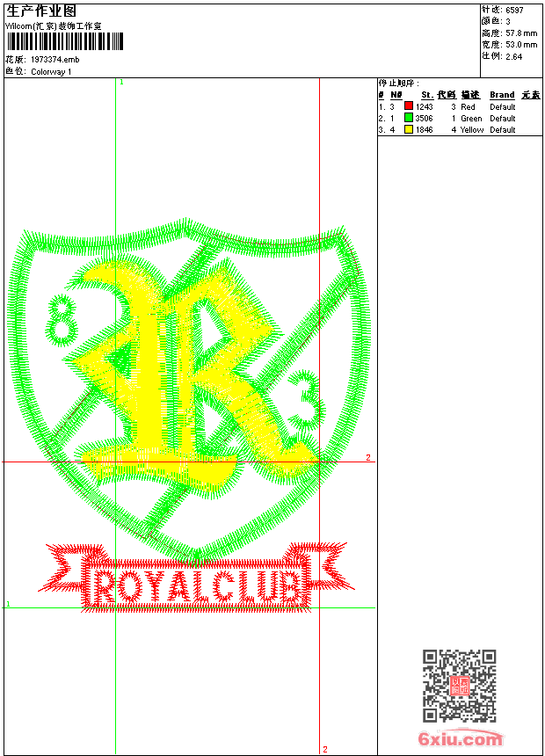Click the 'St.' column header
The height and width of the screenshot is (756, 545).
pos(427,95)
